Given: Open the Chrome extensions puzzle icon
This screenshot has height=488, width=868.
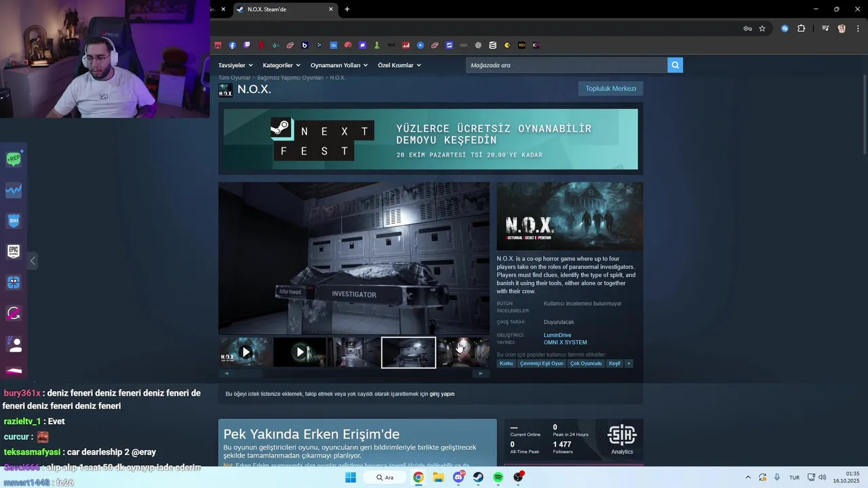Looking at the screenshot, I should click(x=802, y=28).
